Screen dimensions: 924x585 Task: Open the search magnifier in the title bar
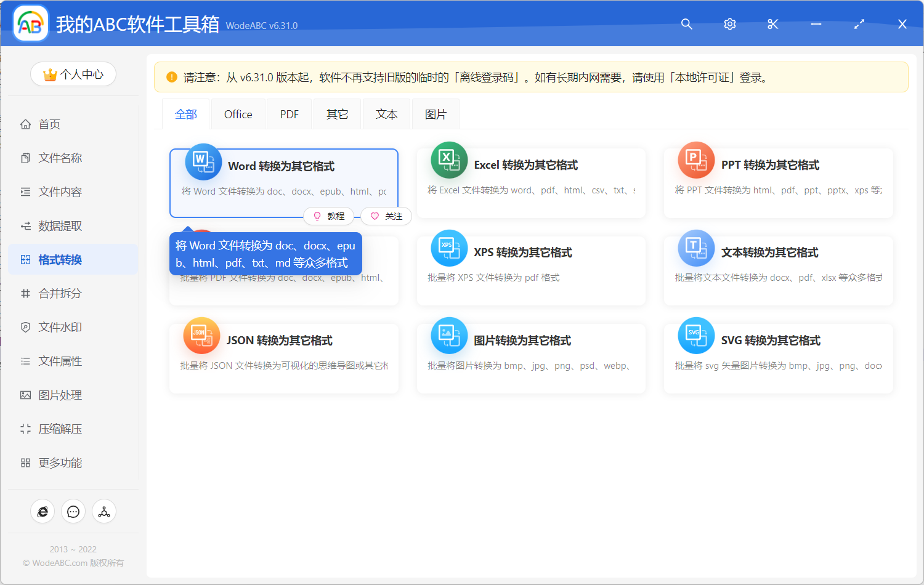click(686, 24)
